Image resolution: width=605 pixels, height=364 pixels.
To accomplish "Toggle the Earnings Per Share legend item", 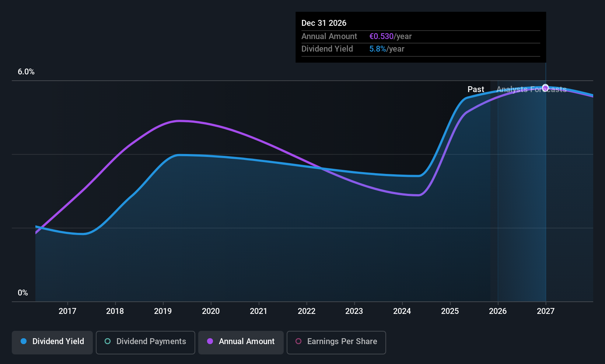I will (336, 342).
